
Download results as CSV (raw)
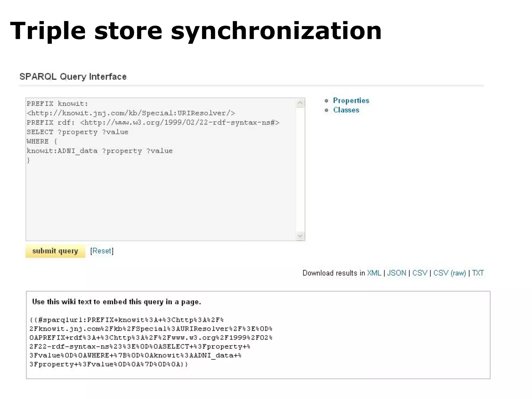point(449,273)
